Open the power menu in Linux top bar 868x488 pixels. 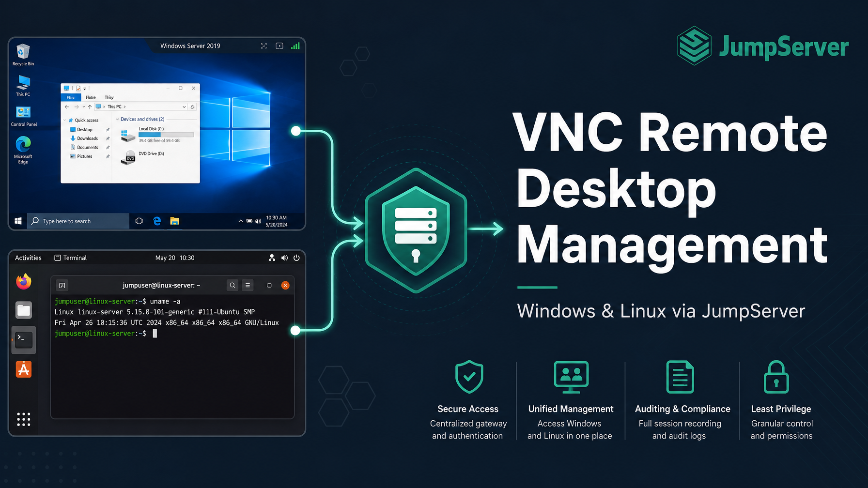[296, 258]
